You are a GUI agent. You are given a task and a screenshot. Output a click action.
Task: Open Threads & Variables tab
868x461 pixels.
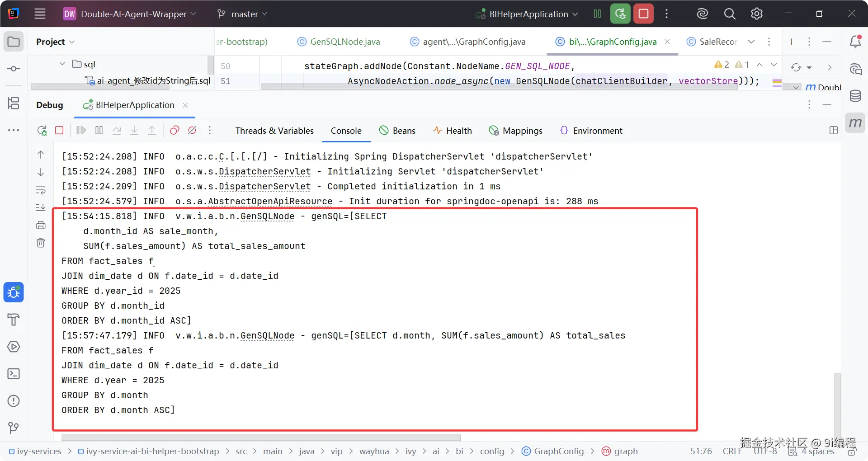(274, 131)
